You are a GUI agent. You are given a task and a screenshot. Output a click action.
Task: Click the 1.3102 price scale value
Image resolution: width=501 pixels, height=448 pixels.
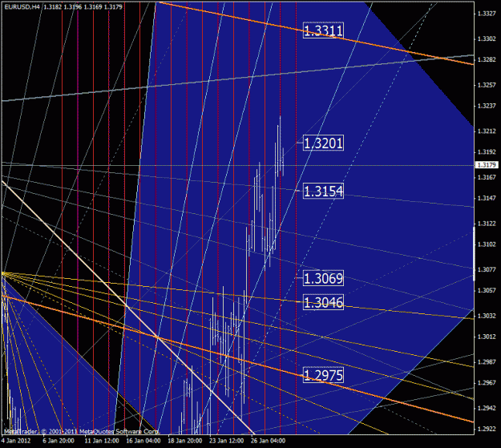(487, 244)
